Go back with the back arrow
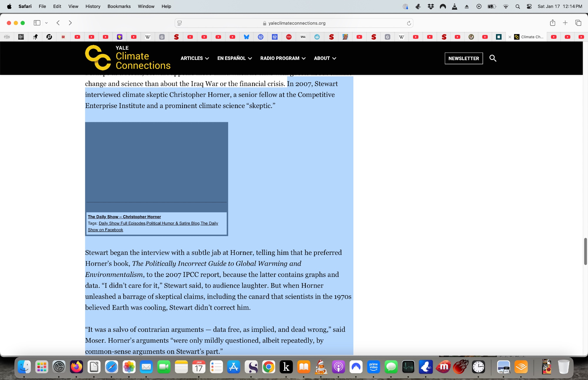 [58, 23]
